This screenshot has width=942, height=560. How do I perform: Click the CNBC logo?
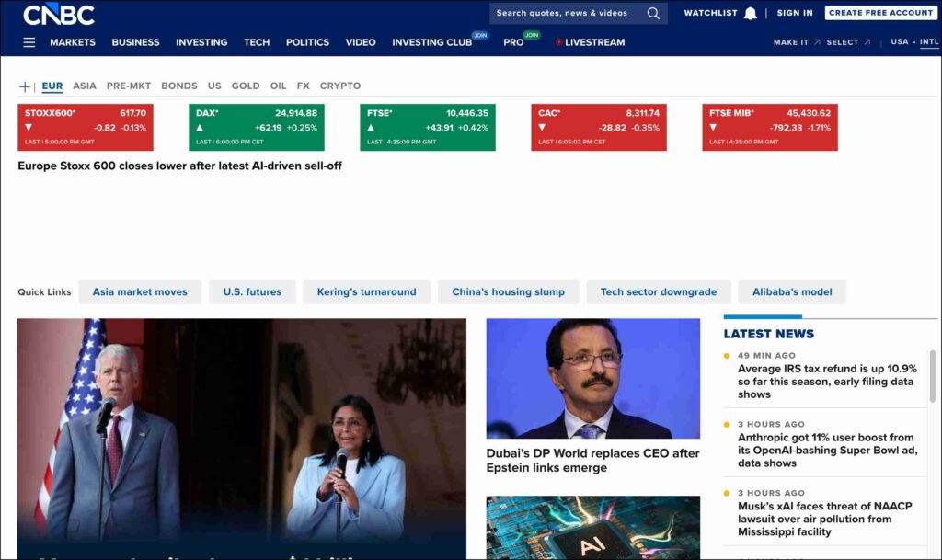point(59,14)
